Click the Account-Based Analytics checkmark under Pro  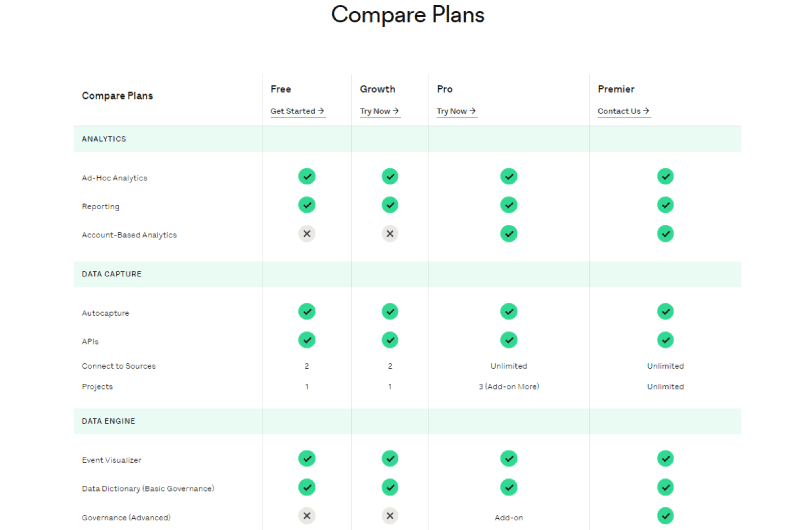coord(509,234)
